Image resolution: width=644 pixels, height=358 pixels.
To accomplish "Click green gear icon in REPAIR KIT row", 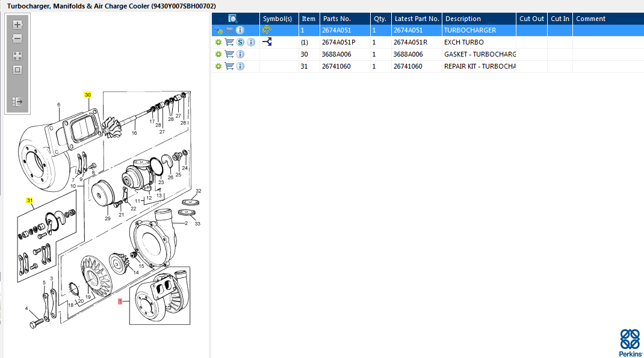I will [218, 66].
